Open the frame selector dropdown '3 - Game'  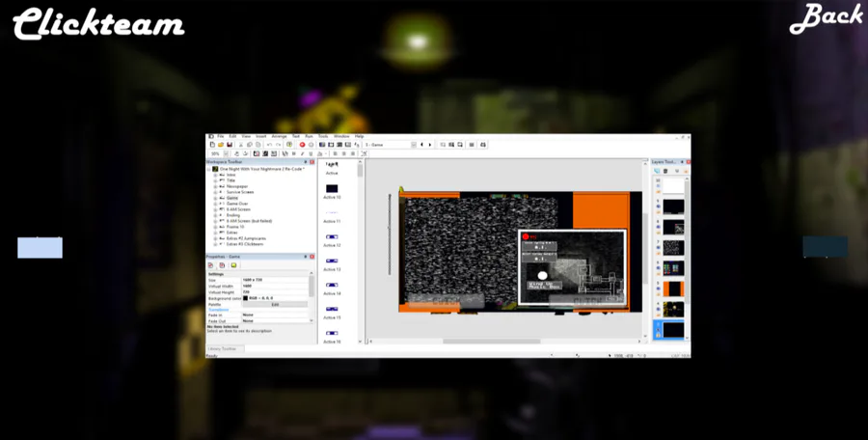tap(414, 145)
